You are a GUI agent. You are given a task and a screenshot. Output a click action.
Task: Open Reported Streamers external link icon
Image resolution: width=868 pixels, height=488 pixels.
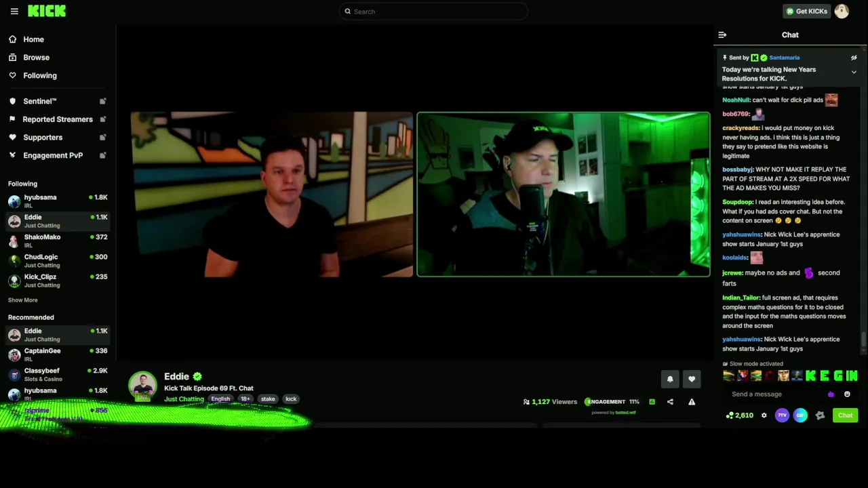click(x=103, y=119)
